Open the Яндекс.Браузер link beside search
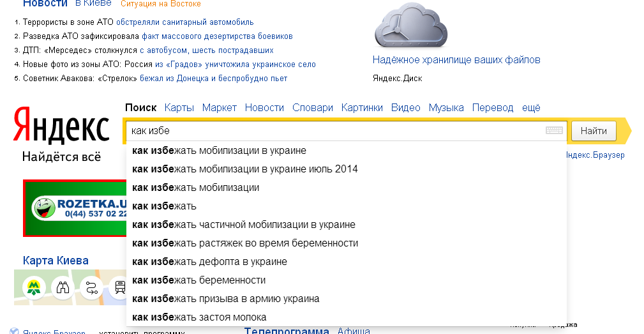Screen dimensions: 644x334 coord(595,155)
